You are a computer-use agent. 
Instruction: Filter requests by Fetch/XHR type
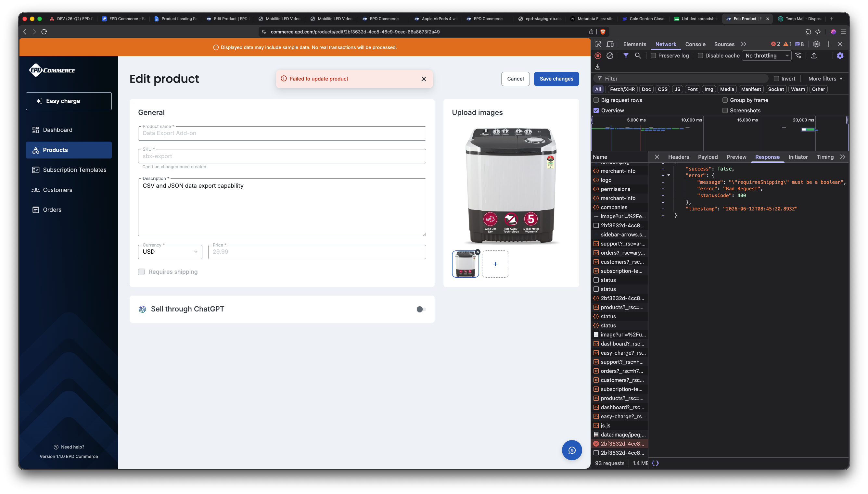click(622, 89)
